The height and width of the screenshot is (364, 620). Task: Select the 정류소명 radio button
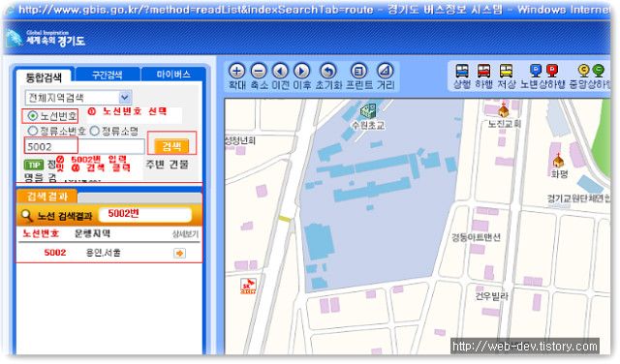click(x=95, y=131)
